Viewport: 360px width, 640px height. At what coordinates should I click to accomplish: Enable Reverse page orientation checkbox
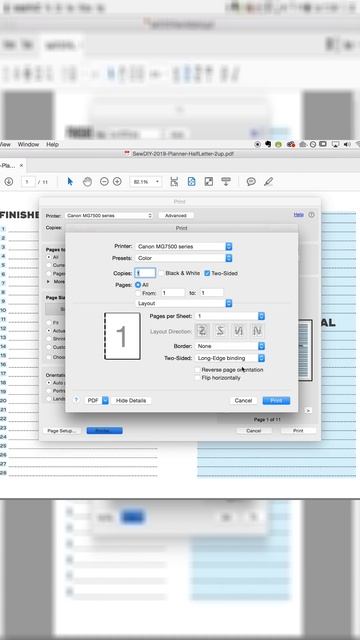198,369
